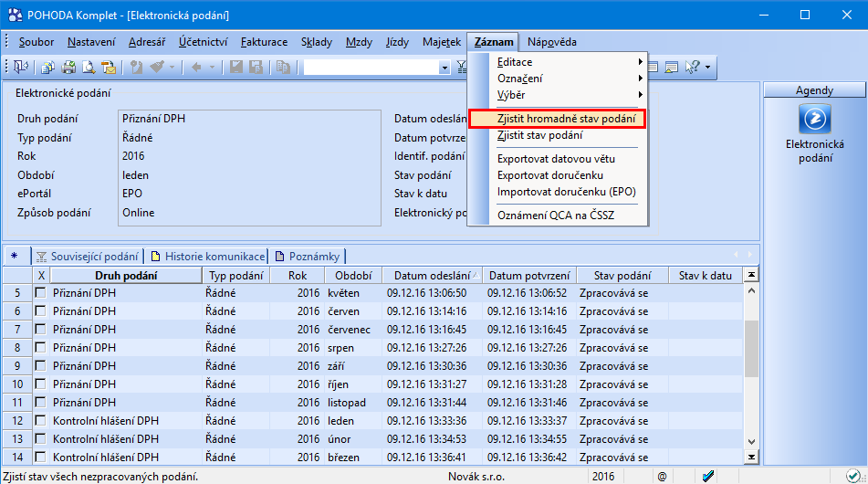Tick checkbox for row 12 Kontrolní hlášení leden
The width and height of the screenshot is (868, 484).
40,420
